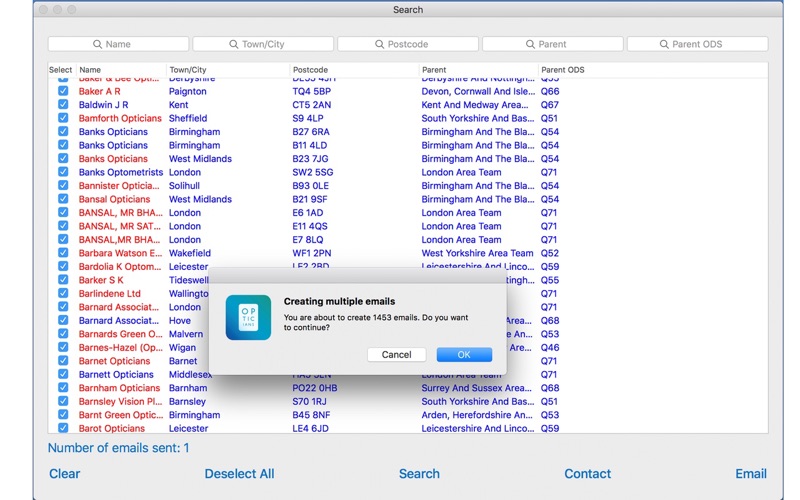The width and height of the screenshot is (800, 500).
Task: Cancel the multiple emails dialog
Action: (x=396, y=355)
